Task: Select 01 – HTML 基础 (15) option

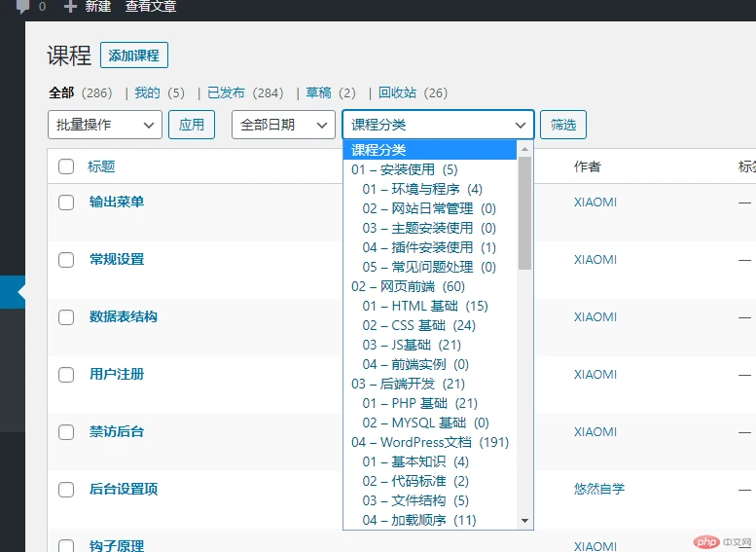Action: coord(430,306)
